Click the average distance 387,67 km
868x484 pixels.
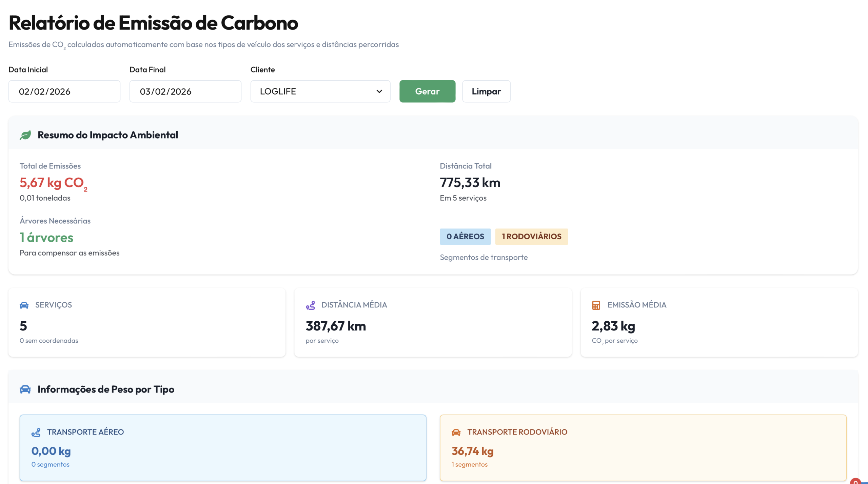click(336, 326)
